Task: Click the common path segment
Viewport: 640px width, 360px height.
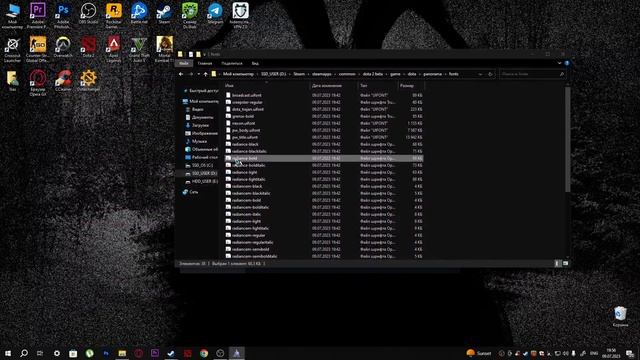Action: pos(347,74)
